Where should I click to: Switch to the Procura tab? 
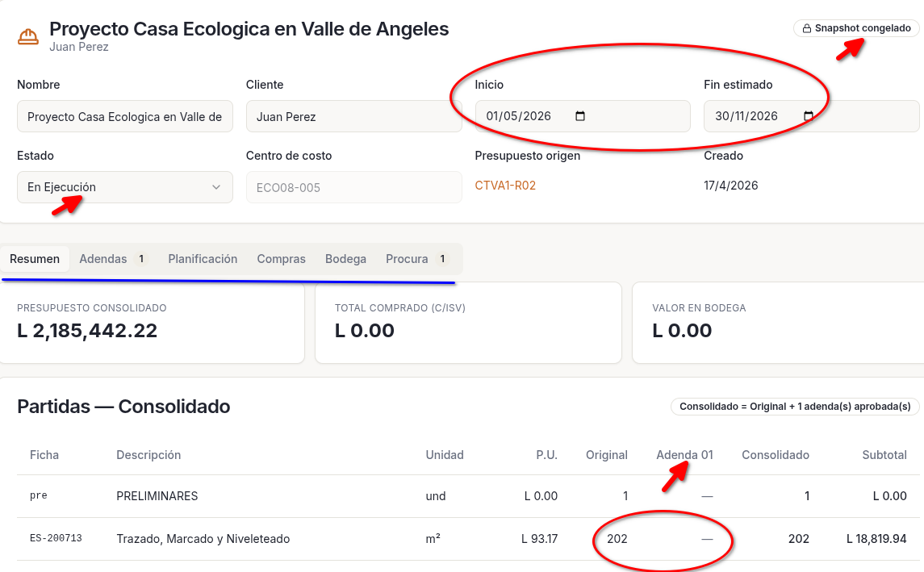pos(416,259)
